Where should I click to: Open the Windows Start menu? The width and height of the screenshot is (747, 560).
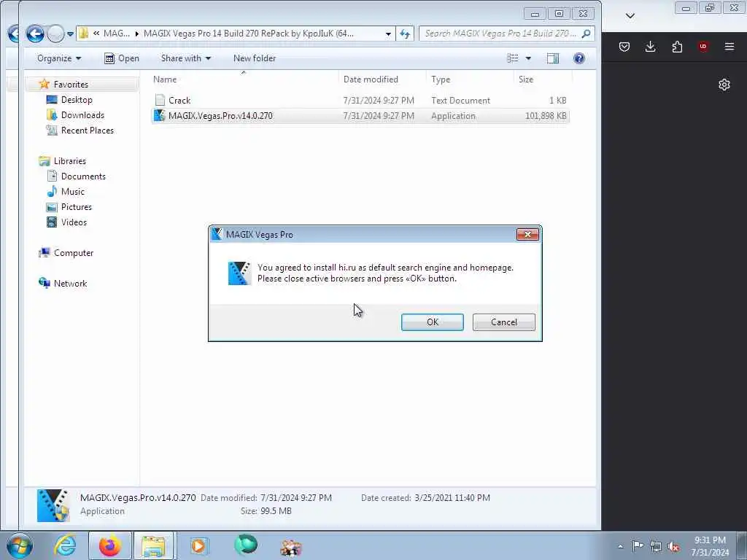(x=20, y=545)
